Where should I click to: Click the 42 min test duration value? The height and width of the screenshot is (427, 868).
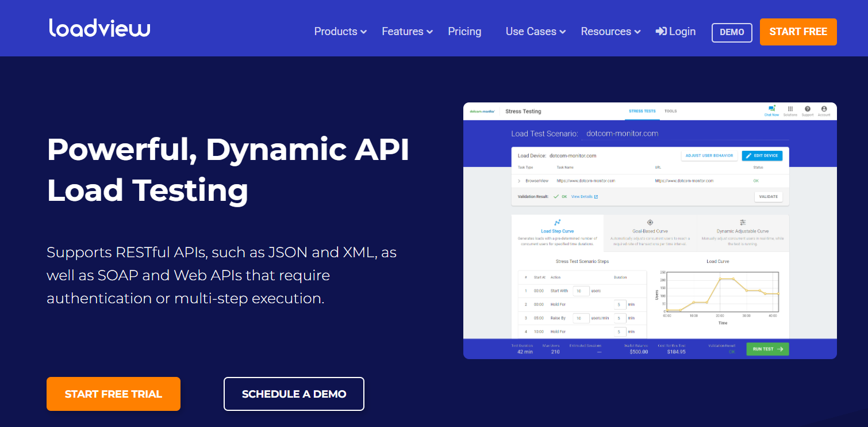click(x=524, y=352)
